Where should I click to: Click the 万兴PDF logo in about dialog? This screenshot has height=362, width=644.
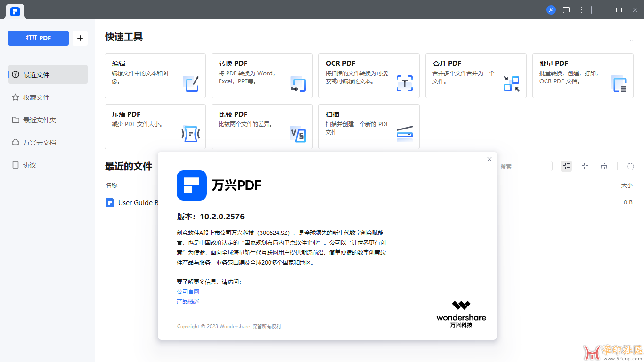coord(192,185)
